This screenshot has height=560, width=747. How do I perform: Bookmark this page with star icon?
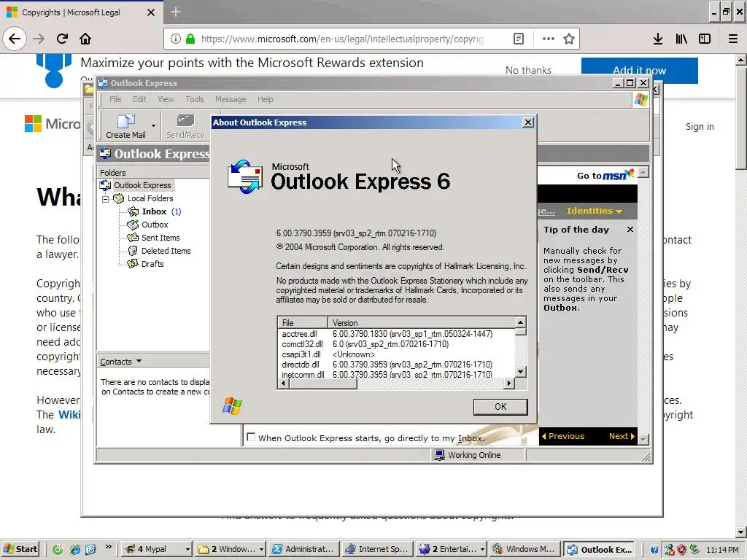tap(569, 39)
